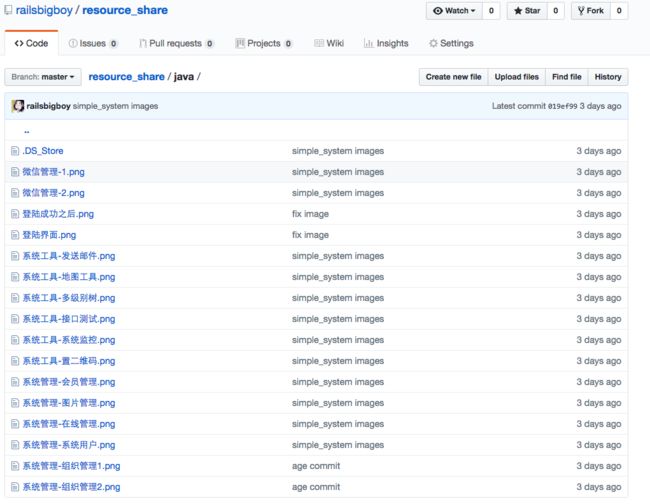The height and width of the screenshot is (504, 650).
Task: Click the Pull requests icon
Action: 143,43
